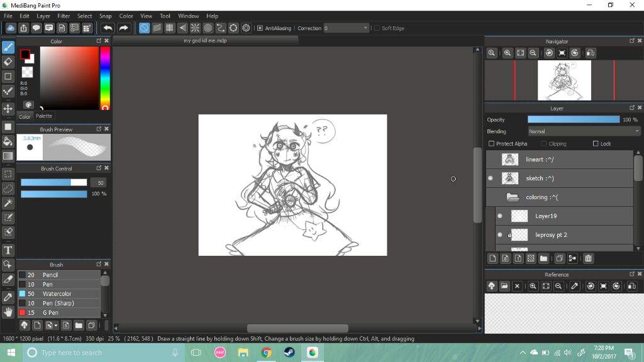Adjust the layer Opacity slider
The width and height of the screenshot is (644, 362).
tap(574, 119)
